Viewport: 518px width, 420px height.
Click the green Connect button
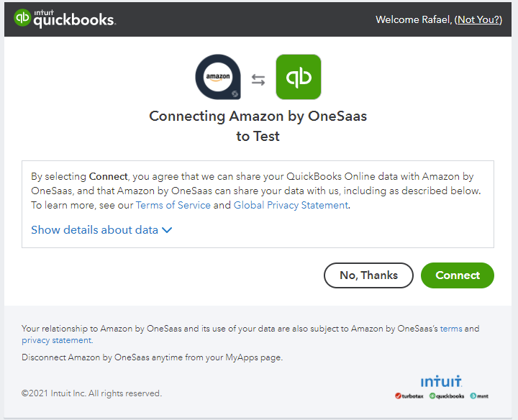458,275
